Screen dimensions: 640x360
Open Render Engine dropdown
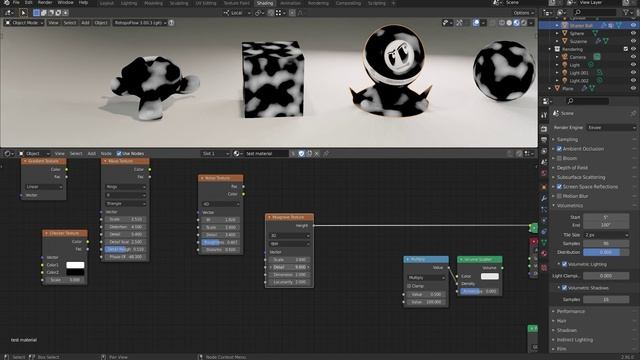tap(611, 127)
